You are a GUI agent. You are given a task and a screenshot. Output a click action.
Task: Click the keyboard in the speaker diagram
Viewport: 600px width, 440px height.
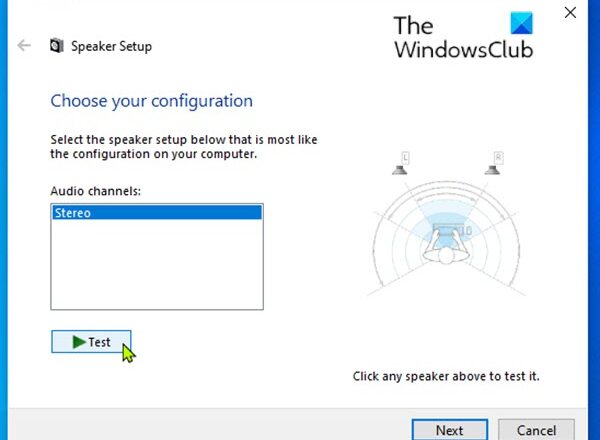pos(446,233)
